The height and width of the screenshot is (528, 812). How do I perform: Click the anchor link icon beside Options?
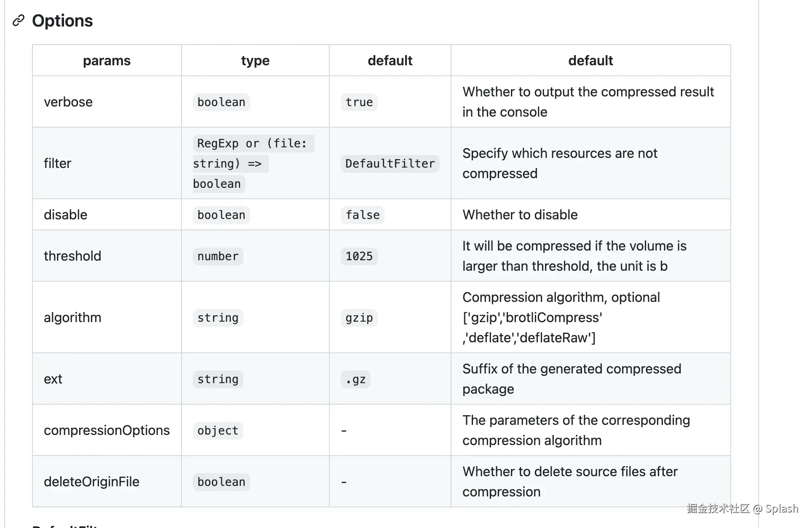tap(18, 21)
